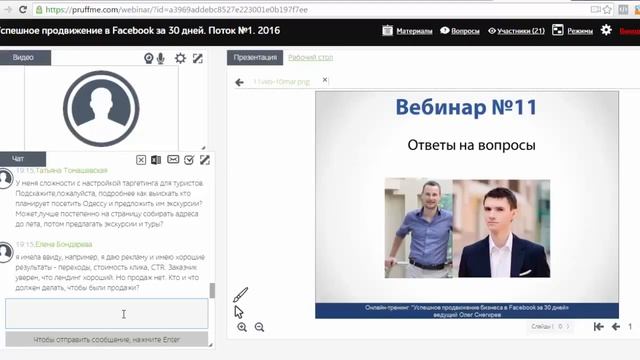Open webinar settings with the top gear icon

pyautogui.click(x=606, y=30)
